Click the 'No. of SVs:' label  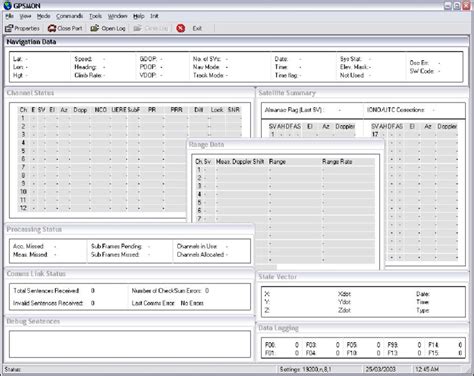point(207,59)
